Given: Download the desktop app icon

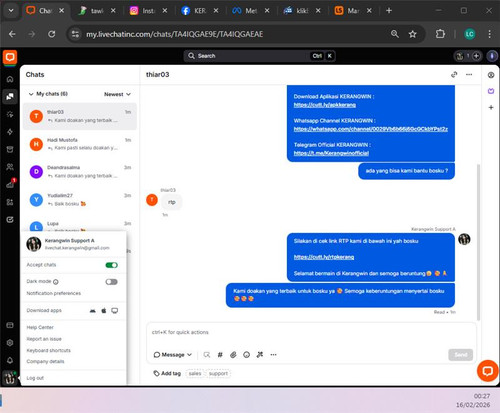Looking at the screenshot, I should pos(115,311).
